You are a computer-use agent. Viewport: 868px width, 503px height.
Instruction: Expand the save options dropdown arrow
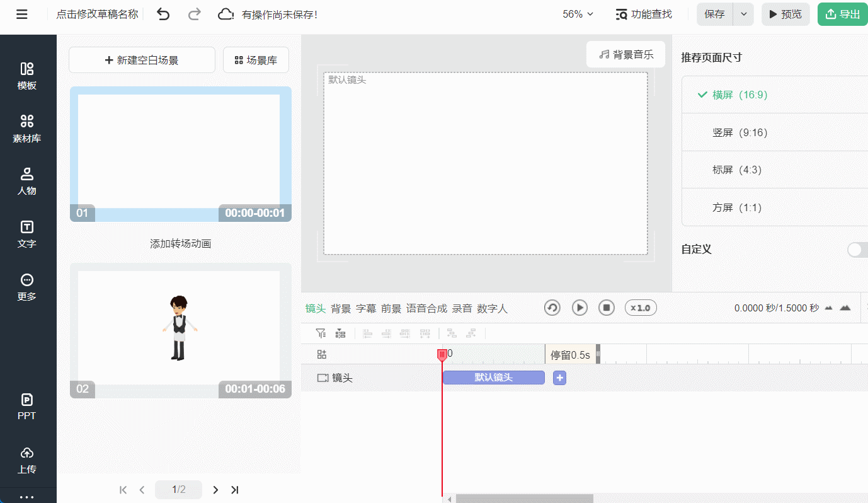pos(744,14)
